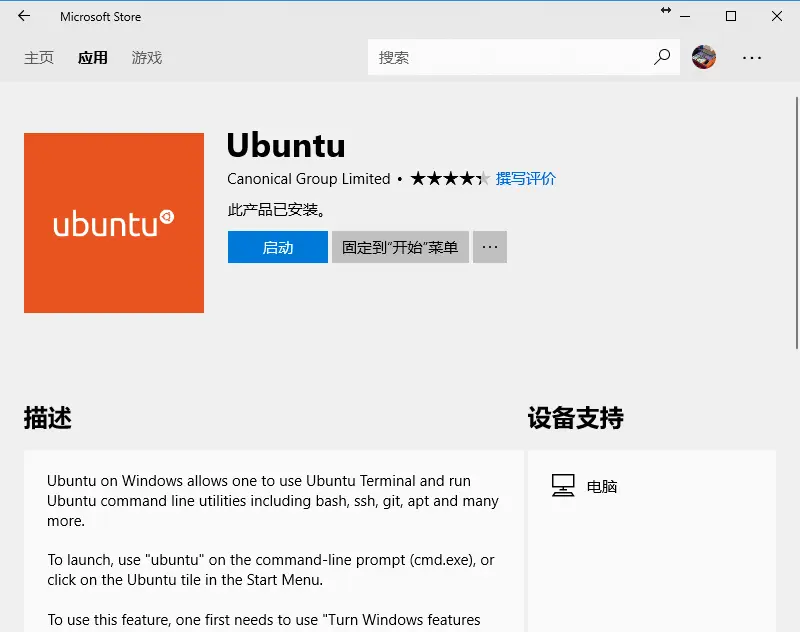The width and height of the screenshot is (800, 632).
Task: Click the publisher Canonical Group Limited
Action: click(309, 179)
